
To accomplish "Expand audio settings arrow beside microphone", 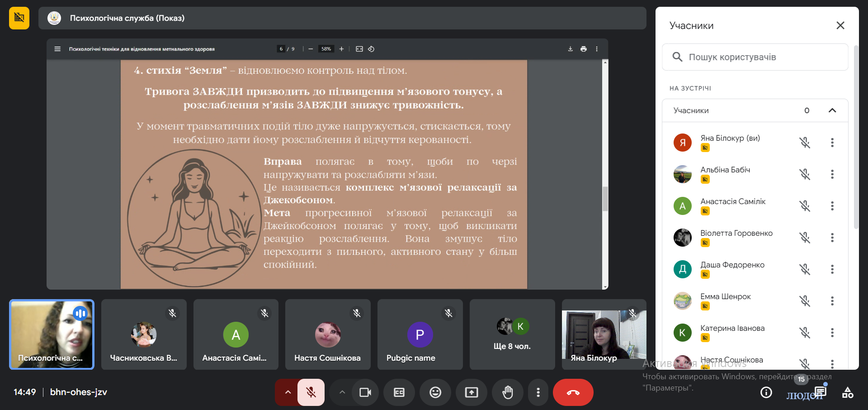I will coord(288,392).
